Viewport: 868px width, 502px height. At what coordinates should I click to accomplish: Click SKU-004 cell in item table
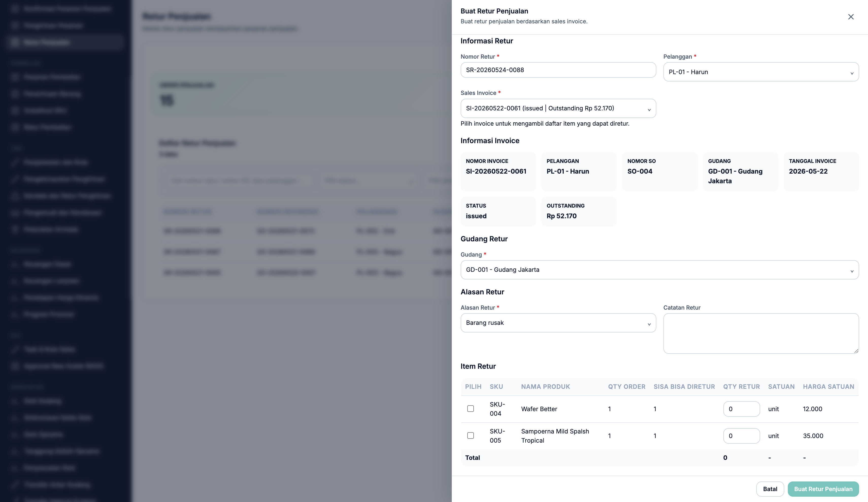pos(497,409)
